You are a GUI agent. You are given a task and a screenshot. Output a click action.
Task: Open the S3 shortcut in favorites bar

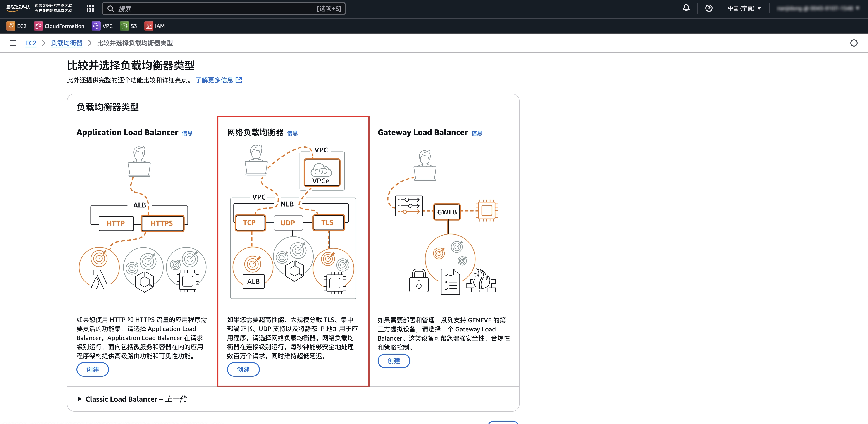tap(129, 26)
